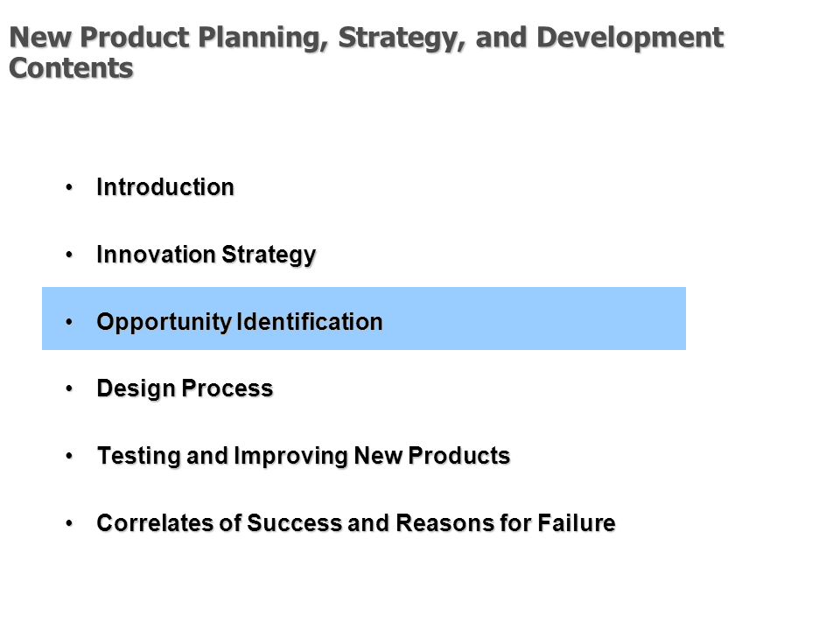The width and height of the screenshot is (840, 630).
Task: Click empty area of the blue highlight box
Action: click(x=535, y=318)
